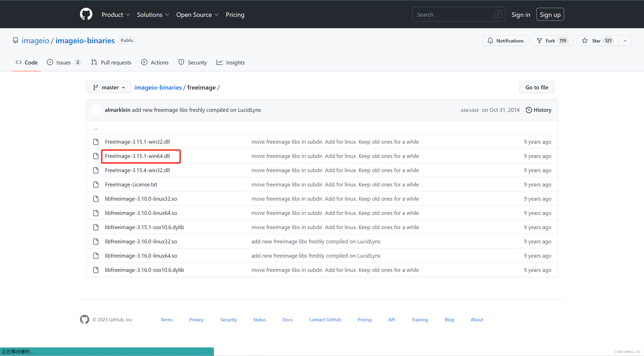The width and height of the screenshot is (644, 356).
Task: Click GitHub logo in the footer
Action: click(84, 319)
